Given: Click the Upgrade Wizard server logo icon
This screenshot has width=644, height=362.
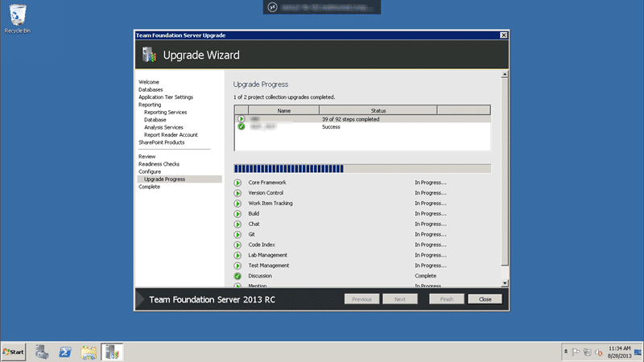Looking at the screenshot, I should pos(149,55).
